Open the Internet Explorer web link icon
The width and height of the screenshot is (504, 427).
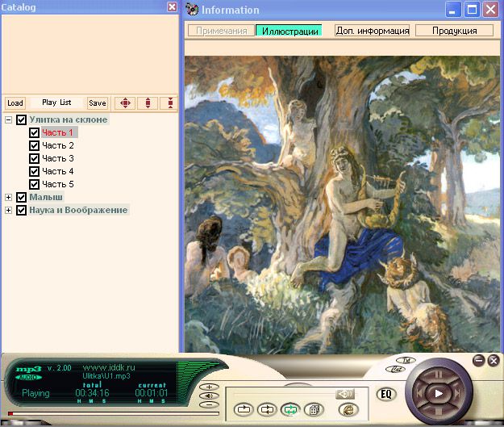347,410
